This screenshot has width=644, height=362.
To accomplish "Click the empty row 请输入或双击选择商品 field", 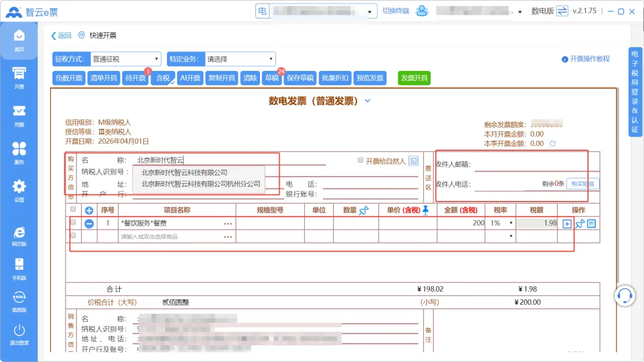I will click(x=171, y=237).
